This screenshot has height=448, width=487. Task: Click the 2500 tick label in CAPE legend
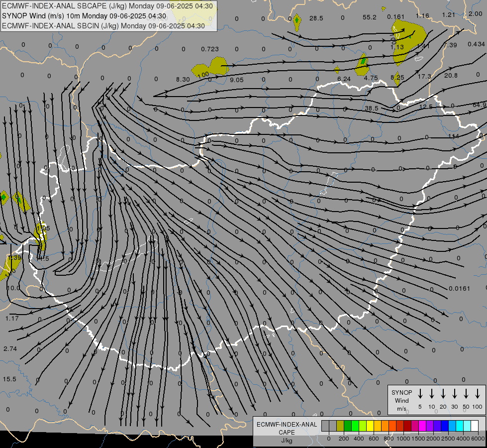click(448, 439)
